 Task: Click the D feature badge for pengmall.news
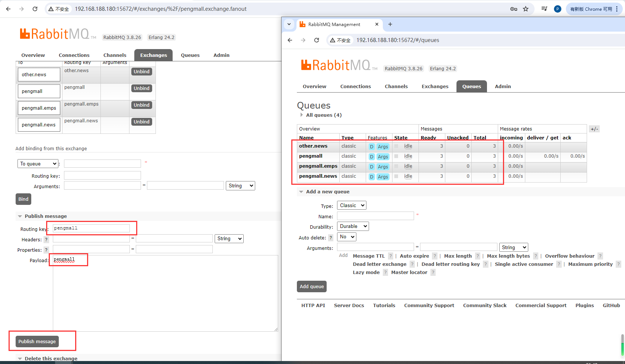pos(372,177)
